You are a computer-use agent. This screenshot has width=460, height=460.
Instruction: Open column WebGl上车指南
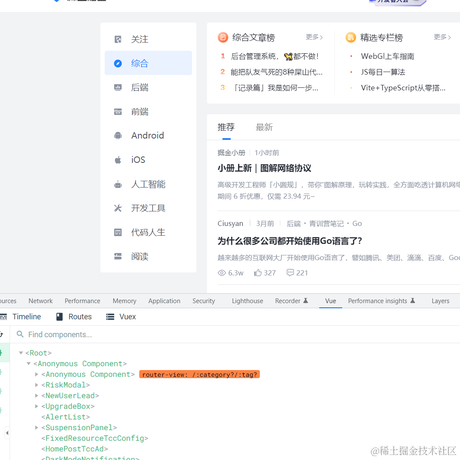tap(387, 56)
